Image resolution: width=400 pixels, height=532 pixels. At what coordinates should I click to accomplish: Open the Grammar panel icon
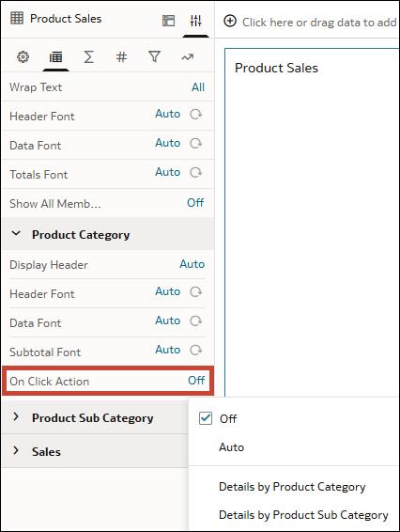point(168,21)
